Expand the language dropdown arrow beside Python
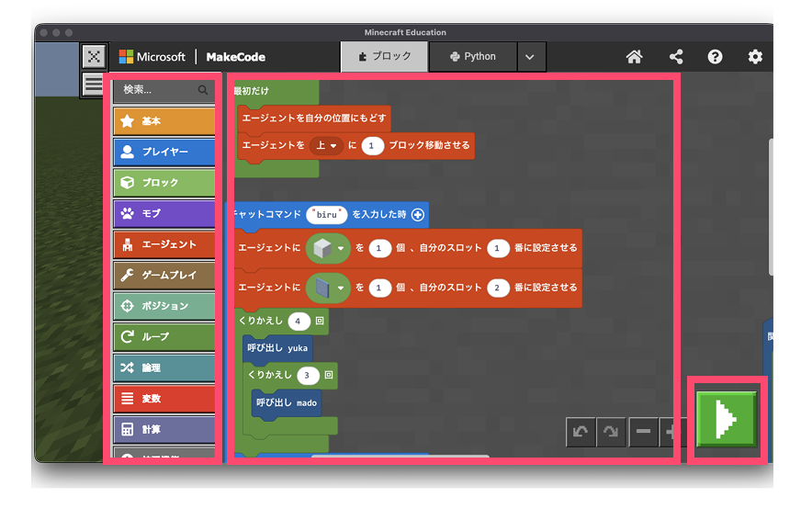Viewport: 812px width, 509px height. [x=531, y=57]
